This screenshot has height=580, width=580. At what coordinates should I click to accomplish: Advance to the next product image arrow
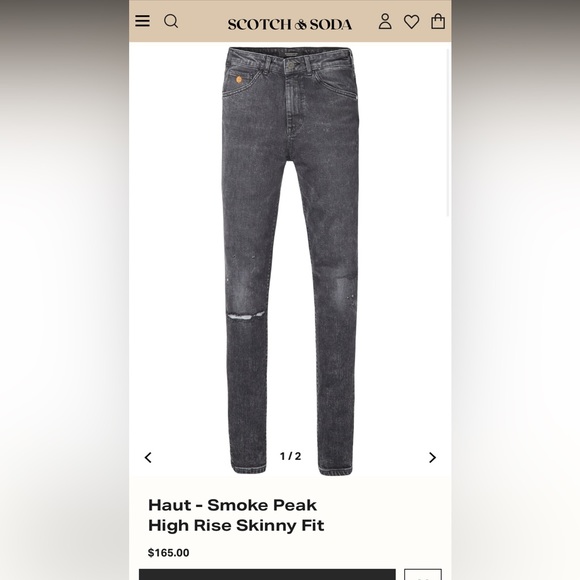tap(432, 458)
